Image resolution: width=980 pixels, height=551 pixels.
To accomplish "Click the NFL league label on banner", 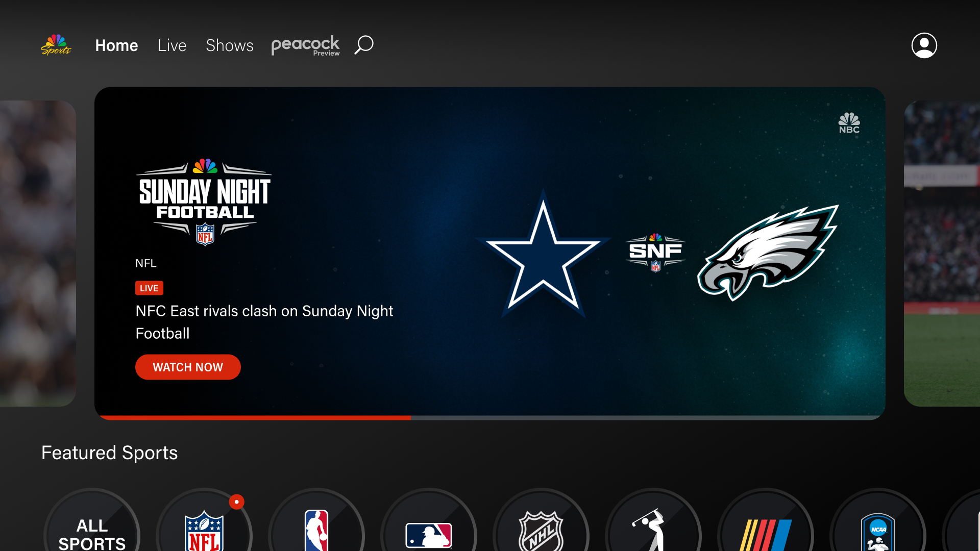I will tap(146, 263).
